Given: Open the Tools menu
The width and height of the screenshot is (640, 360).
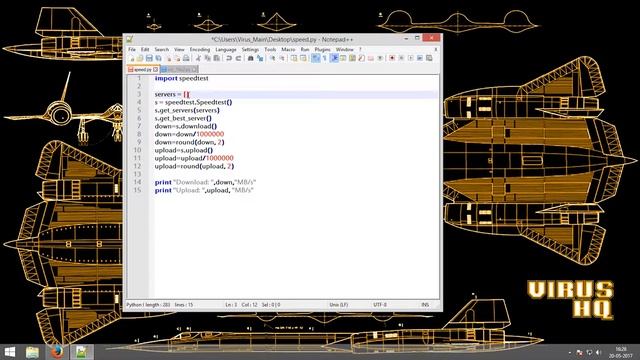Looking at the screenshot, I should 270,49.
